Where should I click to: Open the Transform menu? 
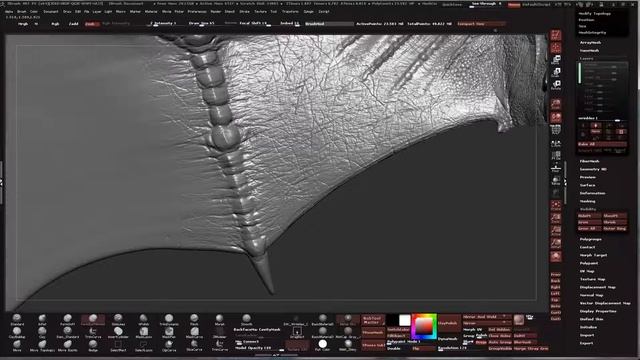pyautogui.click(x=290, y=12)
